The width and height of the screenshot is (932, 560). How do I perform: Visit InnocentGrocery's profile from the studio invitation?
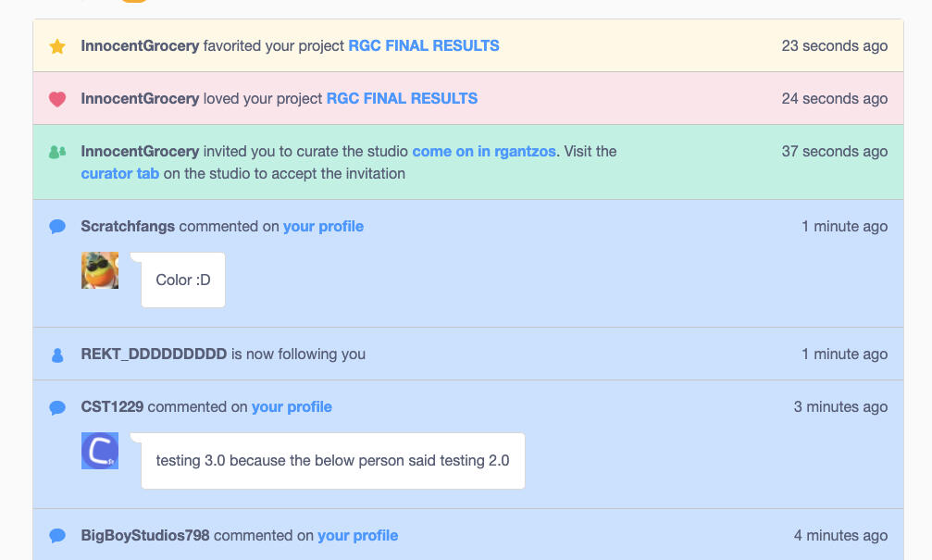(140, 151)
